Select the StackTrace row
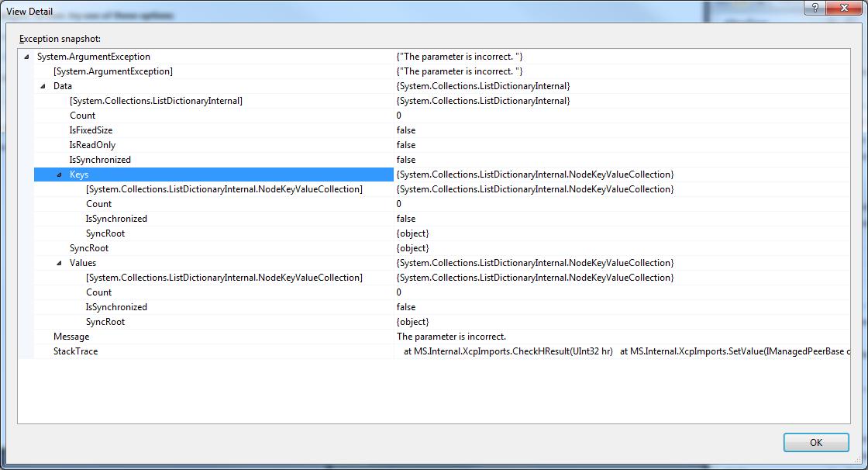Image resolution: width=868 pixels, height=470 pixels. [x=434, y=351]
